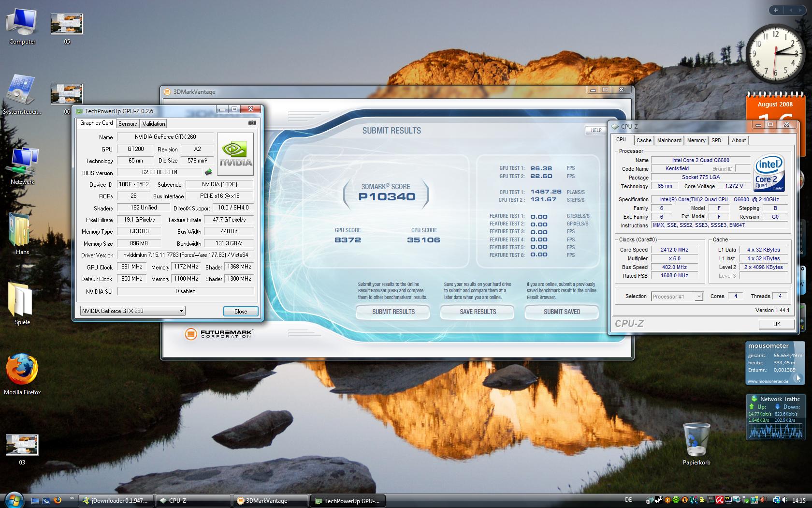Viewport: 812px width, 508px height.
Task: Select the Graphics Card tab in GPU-Z
Action: [x=96, y=123]
